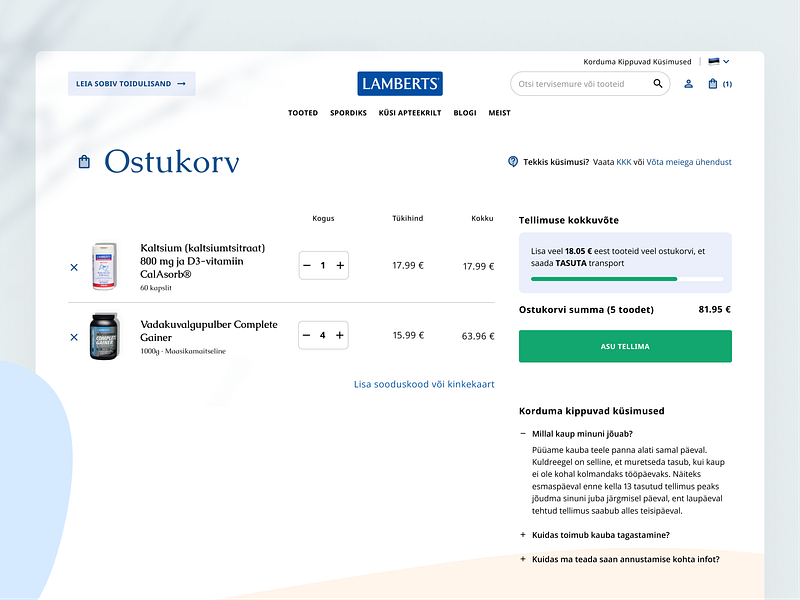Open Kaltsium product thumbnail image
800x600 pixels.
[104, 266]
